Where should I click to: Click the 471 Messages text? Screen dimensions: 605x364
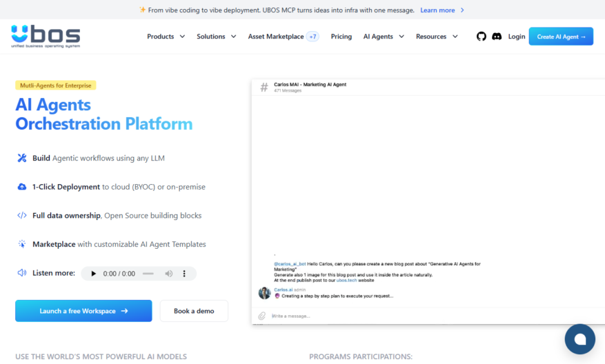288,90
